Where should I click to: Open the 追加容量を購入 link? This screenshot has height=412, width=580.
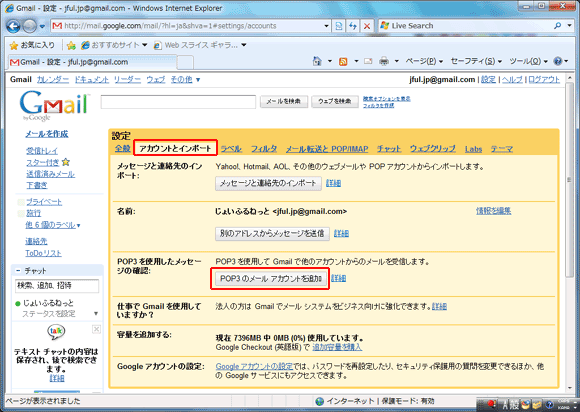[337, 347]
